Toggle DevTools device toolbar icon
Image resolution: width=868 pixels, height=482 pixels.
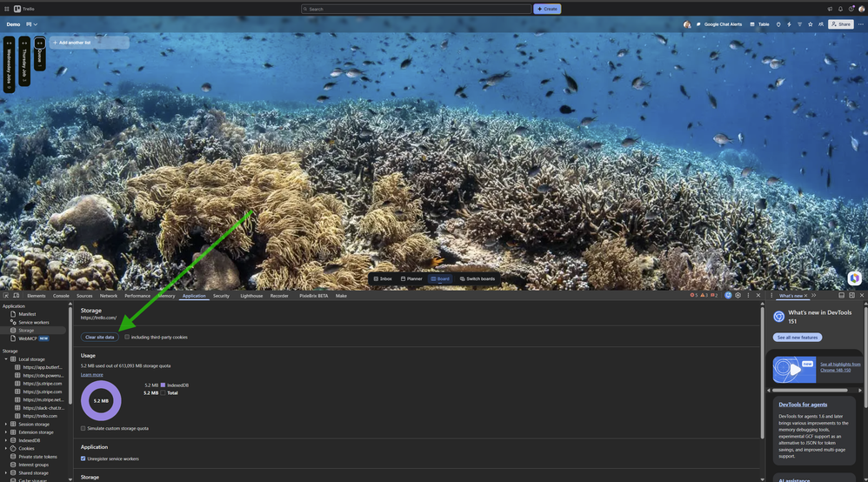tap(16, 295)
